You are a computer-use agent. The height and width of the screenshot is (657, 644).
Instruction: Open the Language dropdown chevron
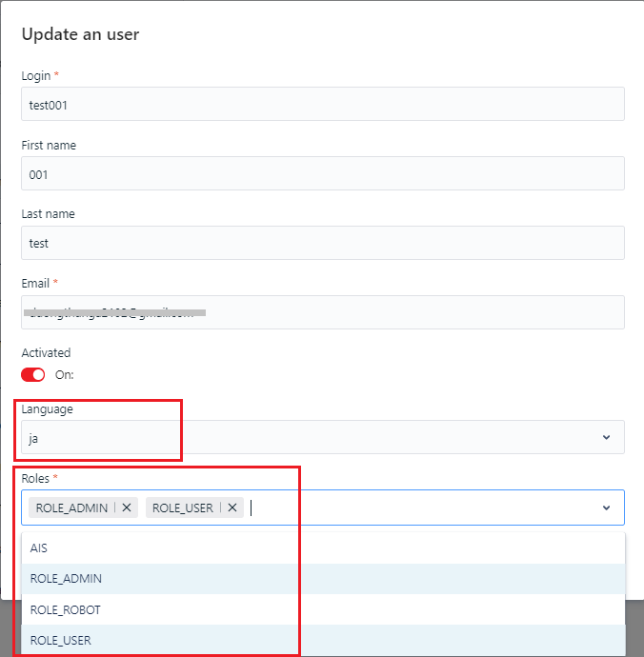click(x=606, y=437)
